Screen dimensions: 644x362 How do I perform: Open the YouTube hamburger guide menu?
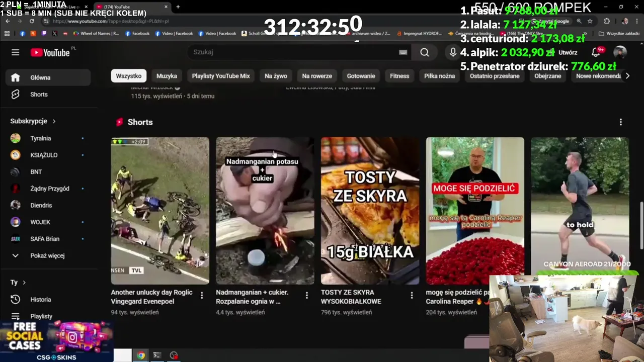pyautogui.click(x=16, y=52)
